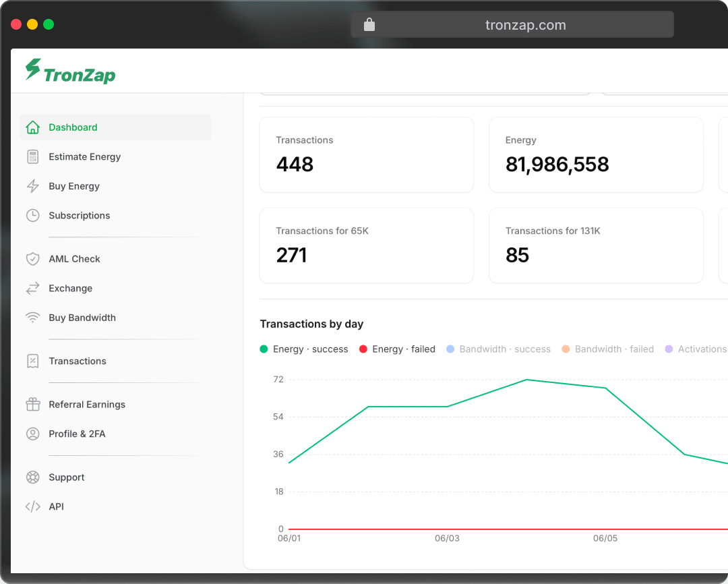Show Bandwidth · failed series
The height and width of the screenshot is (584, 728).
click(608, 349)
